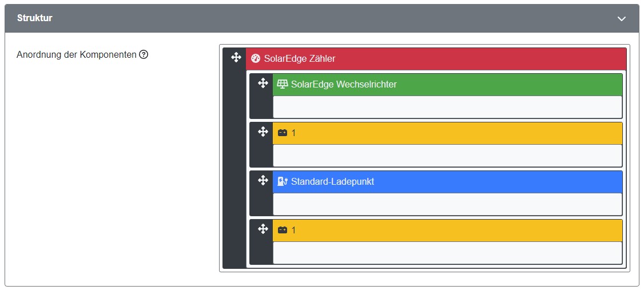
Task: Click battery icon in the bottom yellow bar
Action: tap(283, 230)
